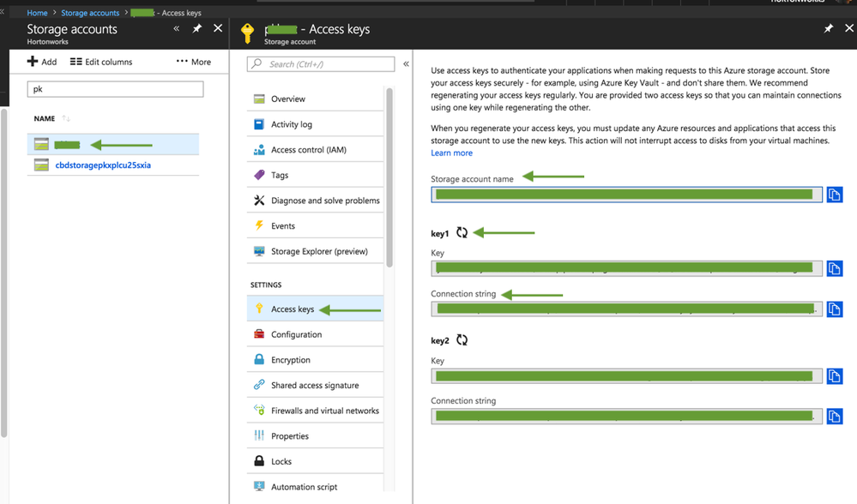857x504 pixels.
Task: Copy the key1 connection string
Action: pyautogui.click(x=835, y=309)
